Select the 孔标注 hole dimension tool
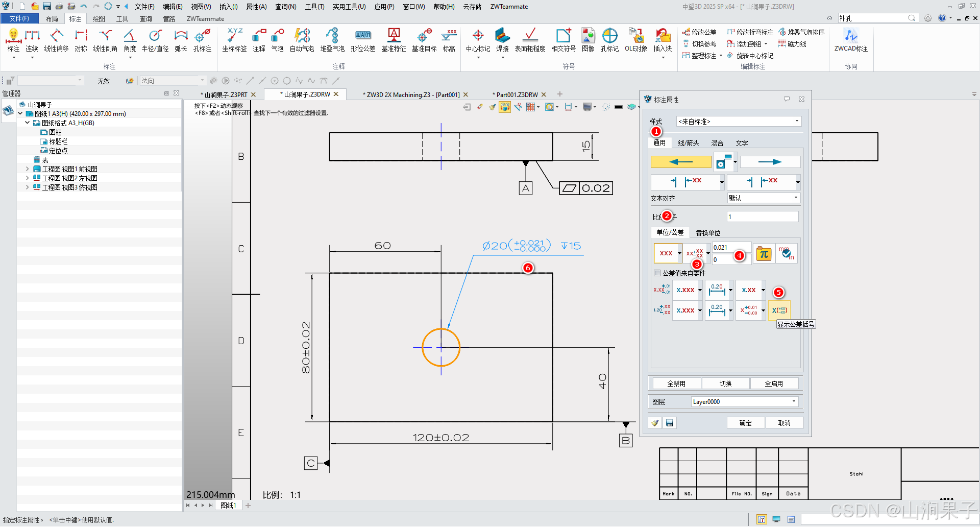980x527 pixels. point(202,40)
